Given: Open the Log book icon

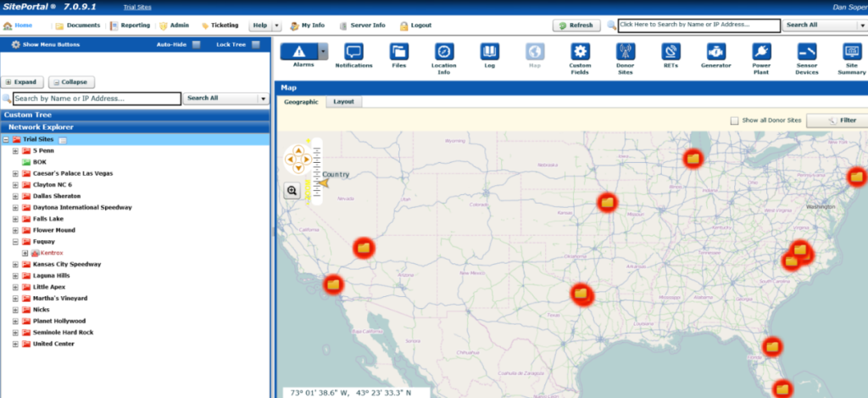Looking at the screenshot, I should click(x=489, y=52).
